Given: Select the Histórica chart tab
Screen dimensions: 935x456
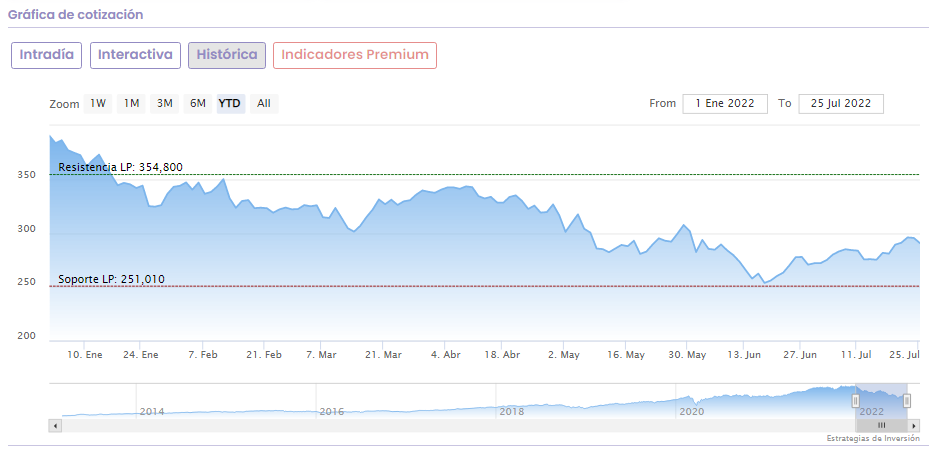Looking at the screenshot, I should [227, 55].
